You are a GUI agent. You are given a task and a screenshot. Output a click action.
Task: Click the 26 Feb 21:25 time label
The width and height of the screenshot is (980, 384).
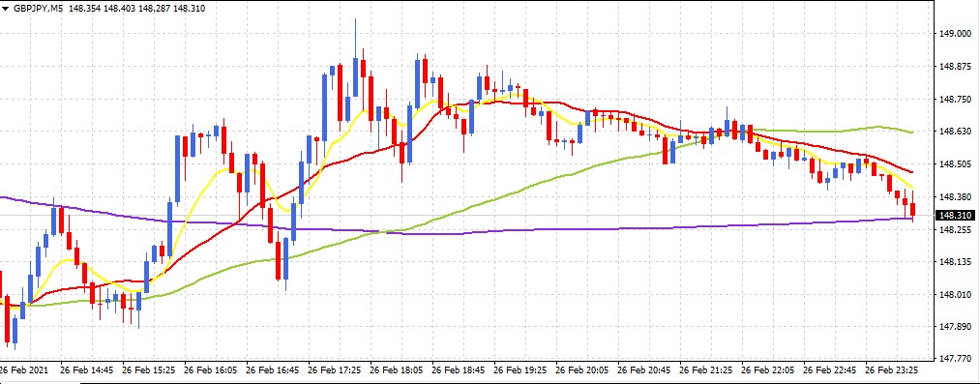(x=705, y=369)
